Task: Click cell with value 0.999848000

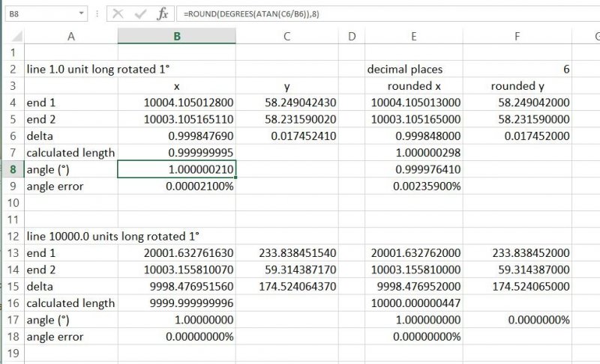Action: (414, 136)
